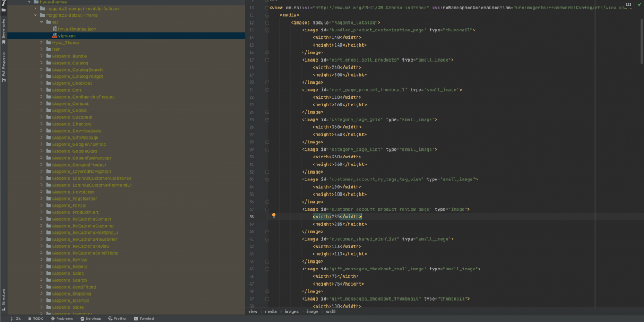
Task: Click the Hyva_Theme folder icon
Action: point(48,43)
